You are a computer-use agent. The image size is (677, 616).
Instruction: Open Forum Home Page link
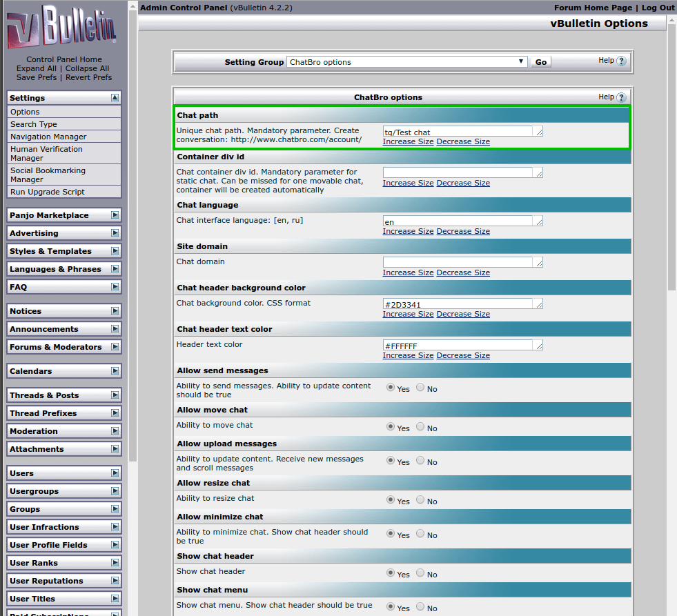pyautogui.click(x=593, y=8)
